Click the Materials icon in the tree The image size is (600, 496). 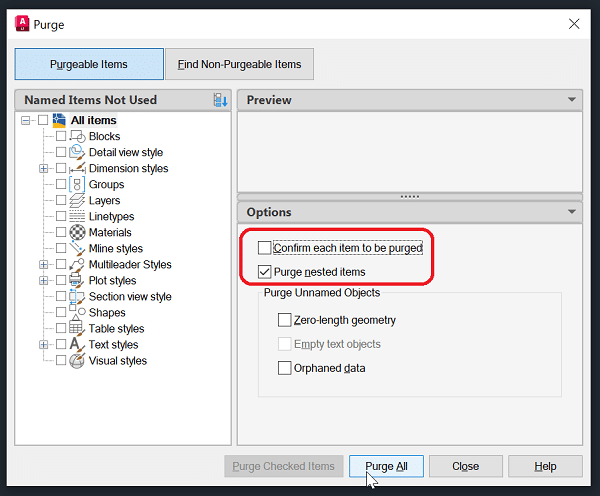coord(77,232)
